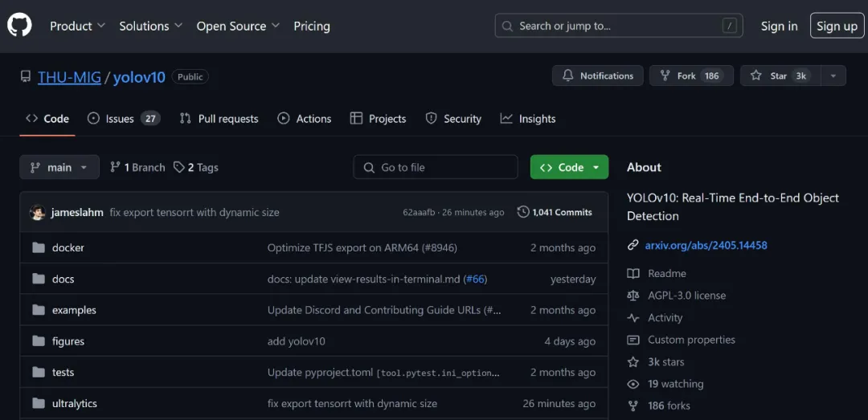
Task: Click the branch icon beside 1 Branch
Action: 116,167
